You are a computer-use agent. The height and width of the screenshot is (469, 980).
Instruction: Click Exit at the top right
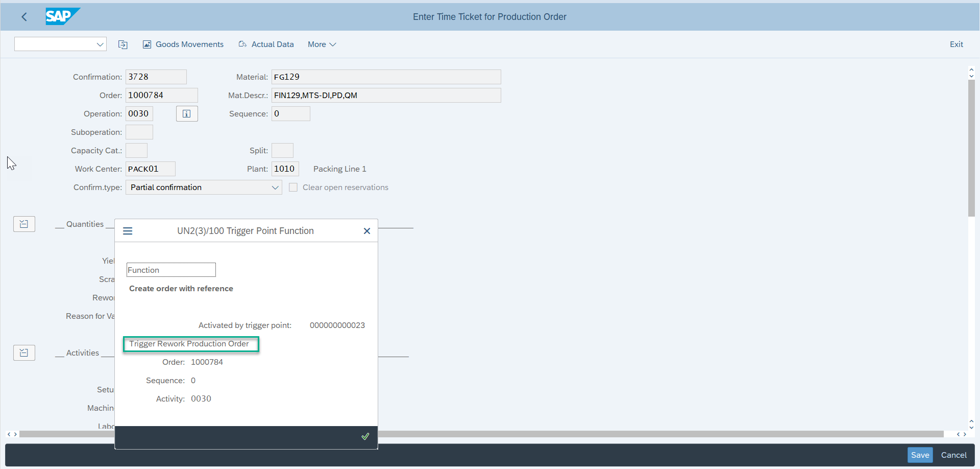pos(957,44)
